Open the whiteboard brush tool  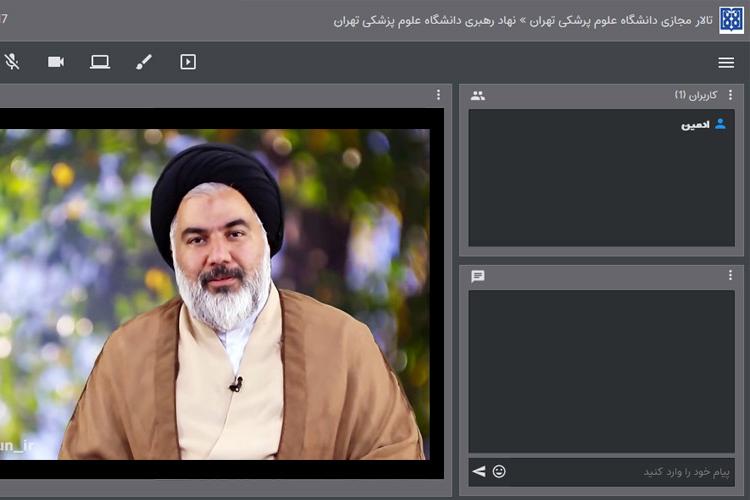click(x=144, y=62)
